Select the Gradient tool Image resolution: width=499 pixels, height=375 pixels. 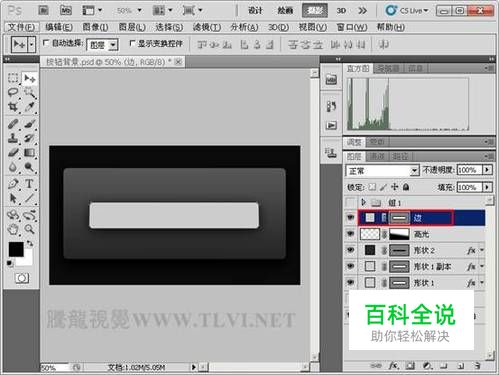coord(29,153)
